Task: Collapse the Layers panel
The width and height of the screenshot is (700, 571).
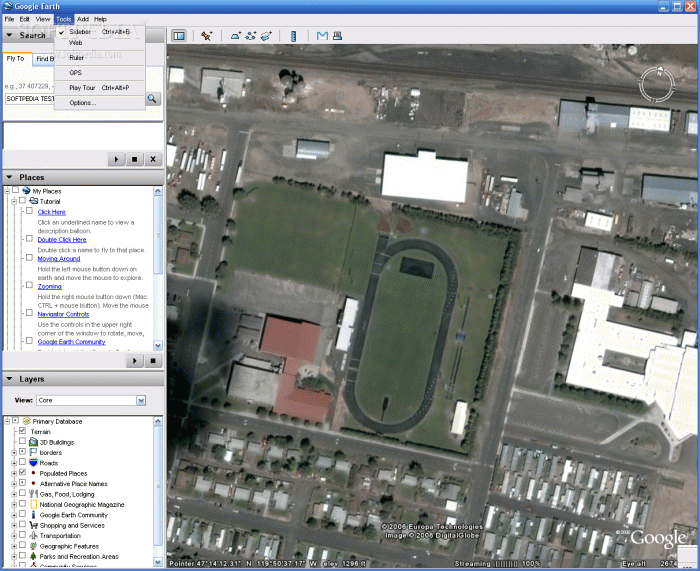Action: (x=9, y=379)
